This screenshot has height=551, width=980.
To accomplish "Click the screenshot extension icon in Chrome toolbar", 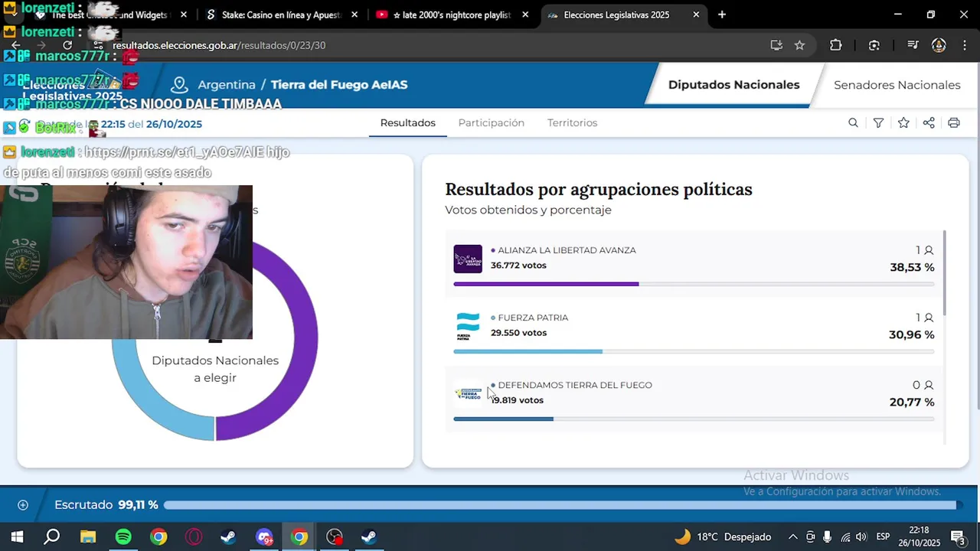I will coord(874,45).
